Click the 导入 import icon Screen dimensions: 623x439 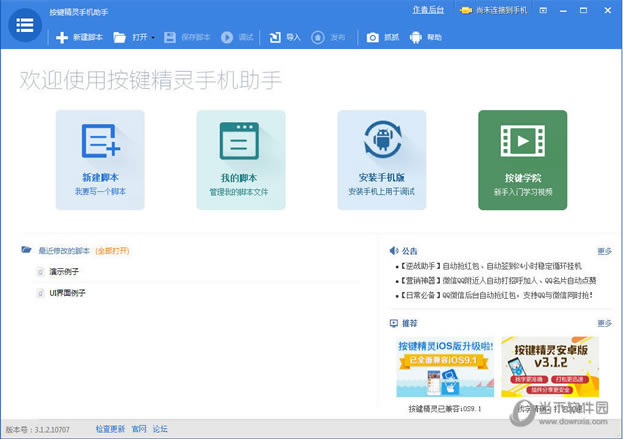click(x=275, y=38)
